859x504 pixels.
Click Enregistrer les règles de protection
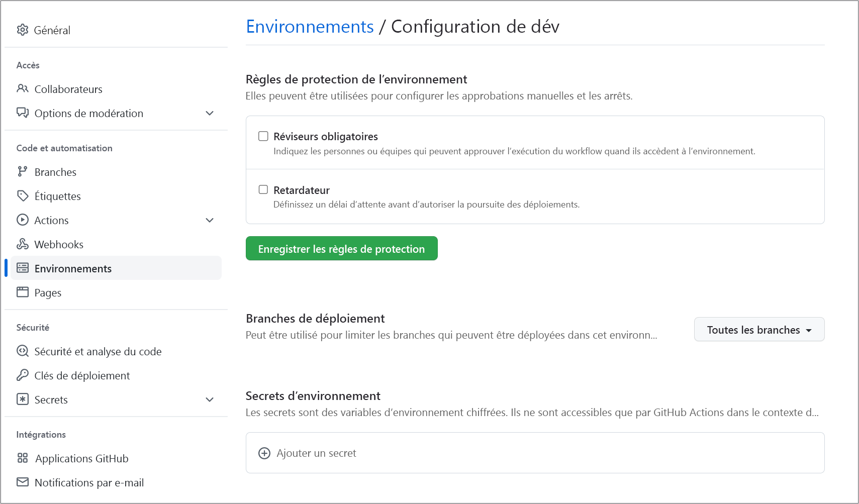click(x=341, y=248)
